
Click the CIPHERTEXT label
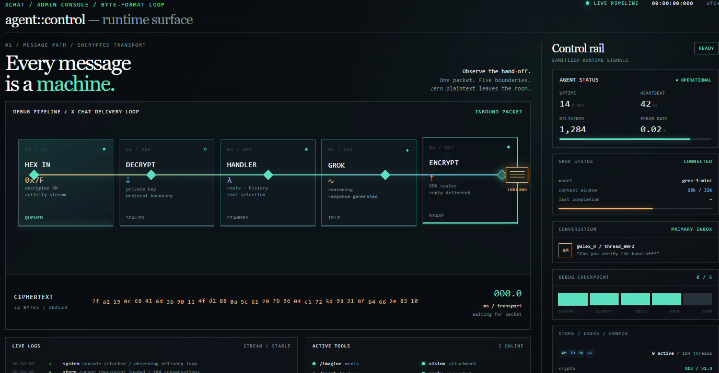(x=33, y=297)
